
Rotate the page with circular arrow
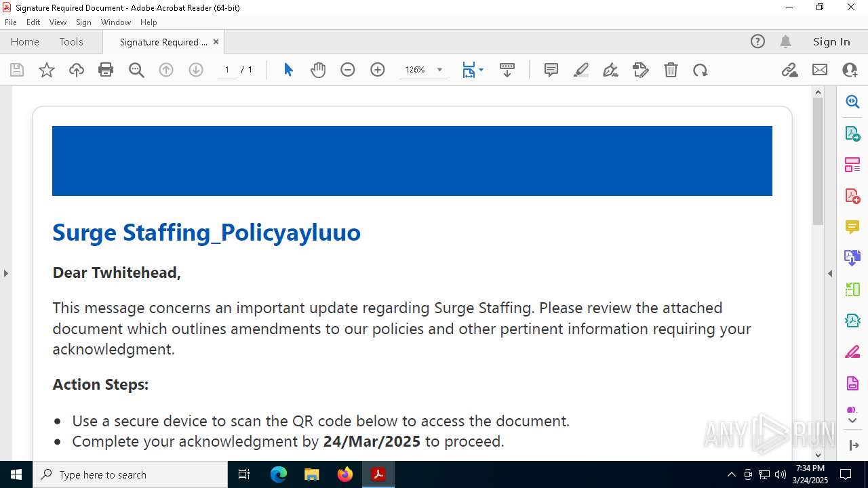pyautogui.click(x=701, y=70)
